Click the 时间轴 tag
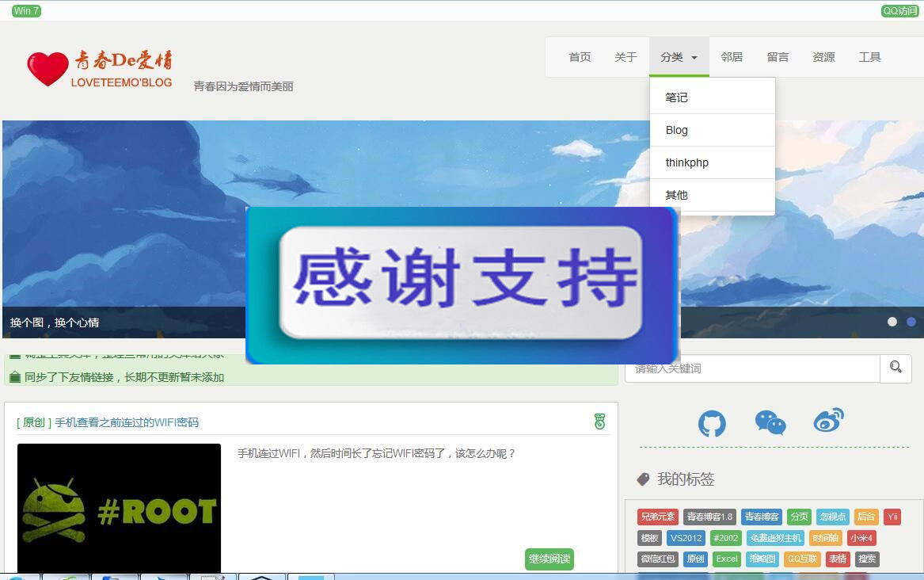This screenshot has width=924, height=580. (x=826, y=538)
